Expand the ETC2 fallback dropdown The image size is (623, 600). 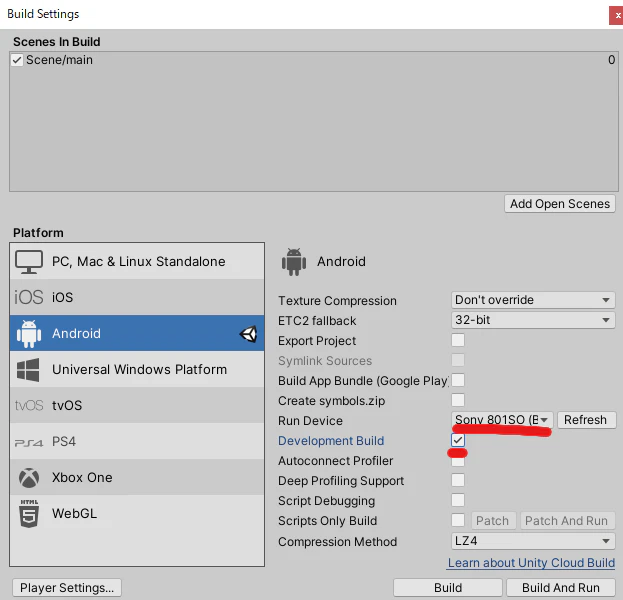(533, 320)
